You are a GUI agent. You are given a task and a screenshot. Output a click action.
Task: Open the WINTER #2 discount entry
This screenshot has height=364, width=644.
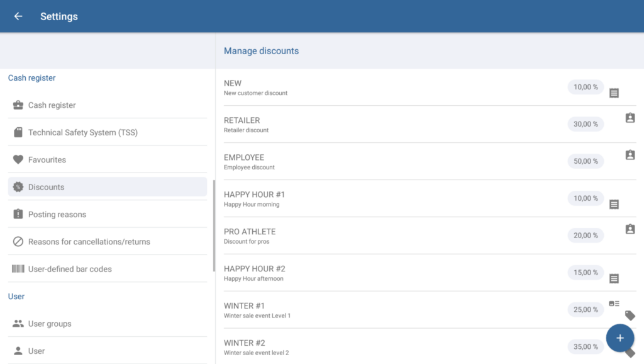377,347
